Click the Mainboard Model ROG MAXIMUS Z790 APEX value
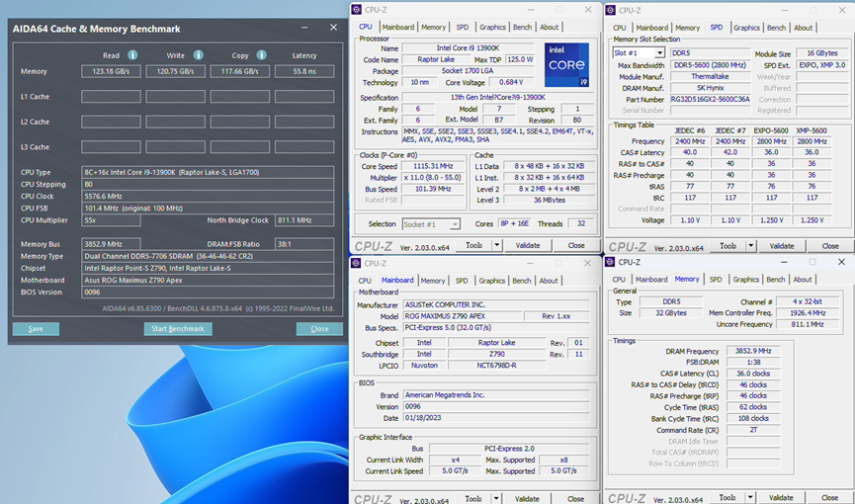 pos(463,316)
